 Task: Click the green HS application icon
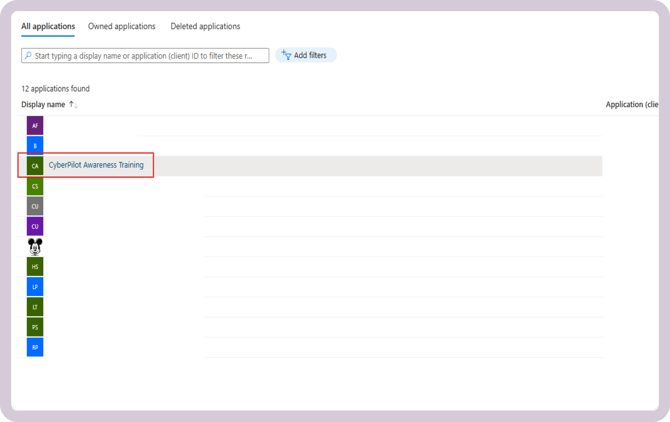(35, 267)
